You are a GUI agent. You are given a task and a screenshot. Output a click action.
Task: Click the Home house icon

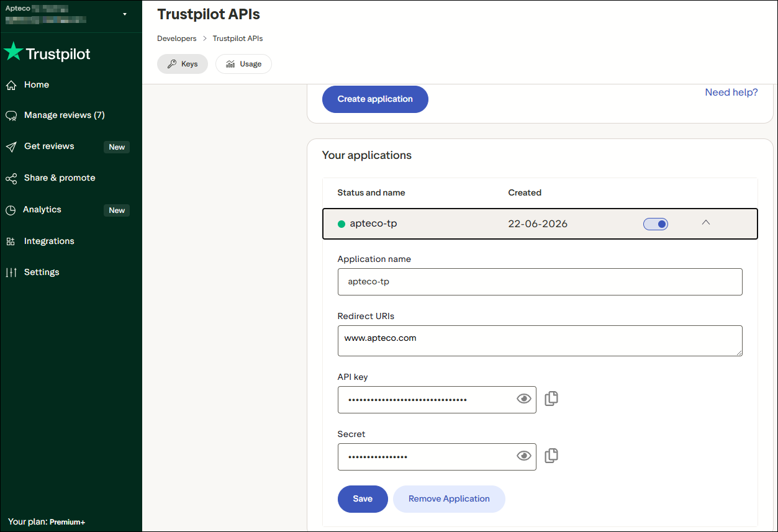(x=11, y=85)
